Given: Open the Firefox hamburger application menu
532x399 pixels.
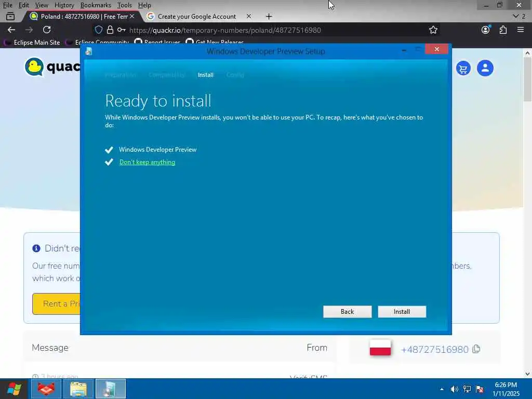Looking at the screenshot, I should [x=521, y=30].
